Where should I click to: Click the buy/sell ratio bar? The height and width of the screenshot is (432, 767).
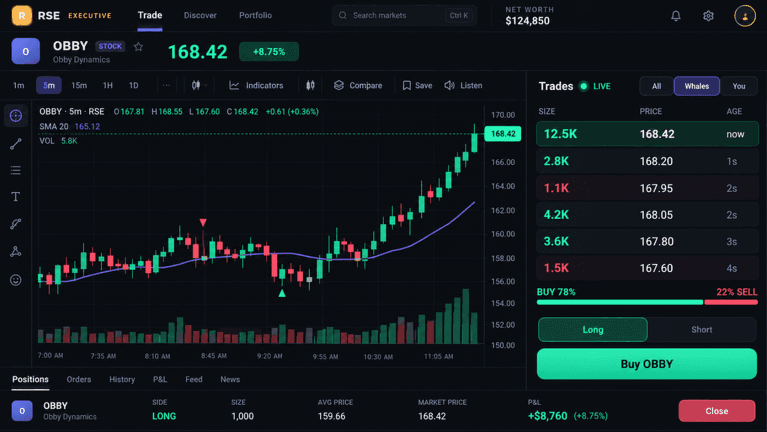coord(647,302)
